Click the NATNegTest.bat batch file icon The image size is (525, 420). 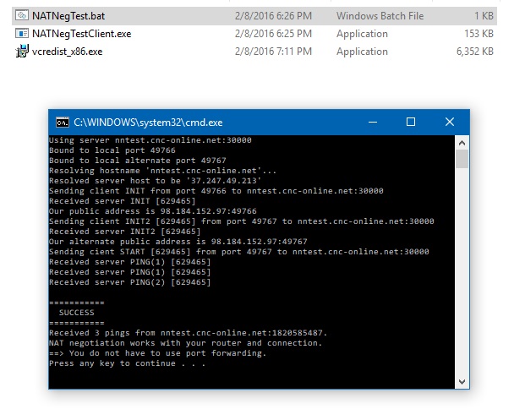21,16
